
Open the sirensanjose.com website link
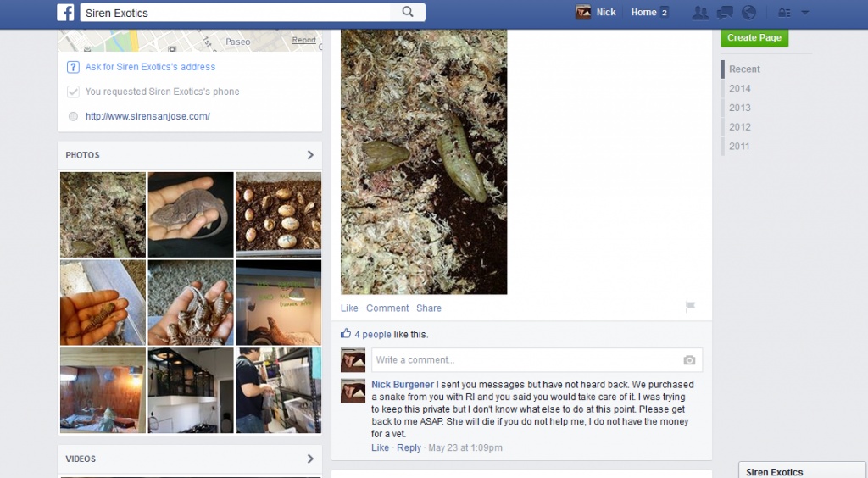tap(147, 116)
